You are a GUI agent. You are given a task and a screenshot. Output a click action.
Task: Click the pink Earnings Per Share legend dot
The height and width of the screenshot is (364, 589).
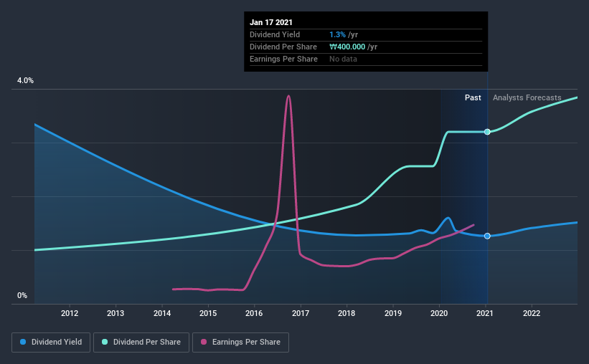(204, 342)
